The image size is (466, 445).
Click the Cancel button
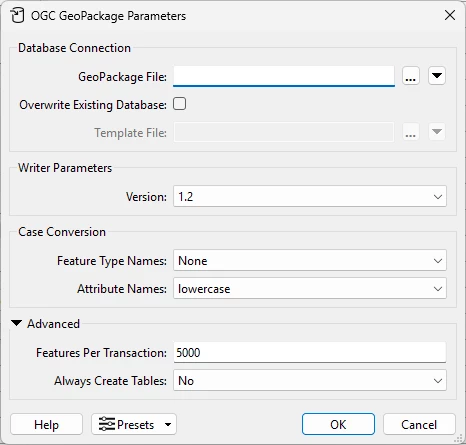click(419, 424)
